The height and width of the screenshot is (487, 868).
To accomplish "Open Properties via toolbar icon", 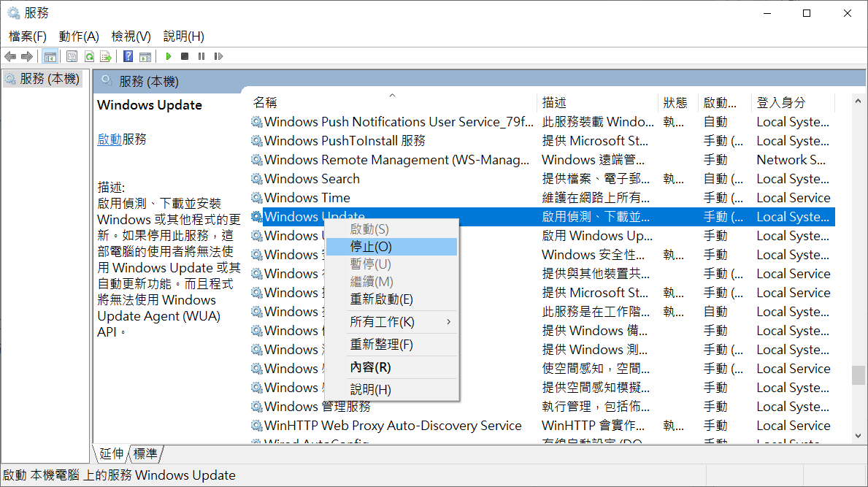I will [x=72, y=56].
